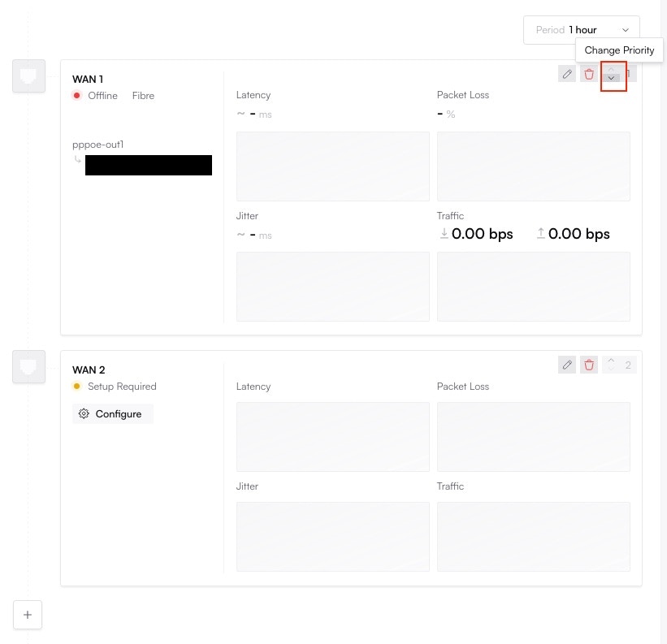Delete WAN 2 using the trash icon
667x644 pixels.
(x=589, y=365)
